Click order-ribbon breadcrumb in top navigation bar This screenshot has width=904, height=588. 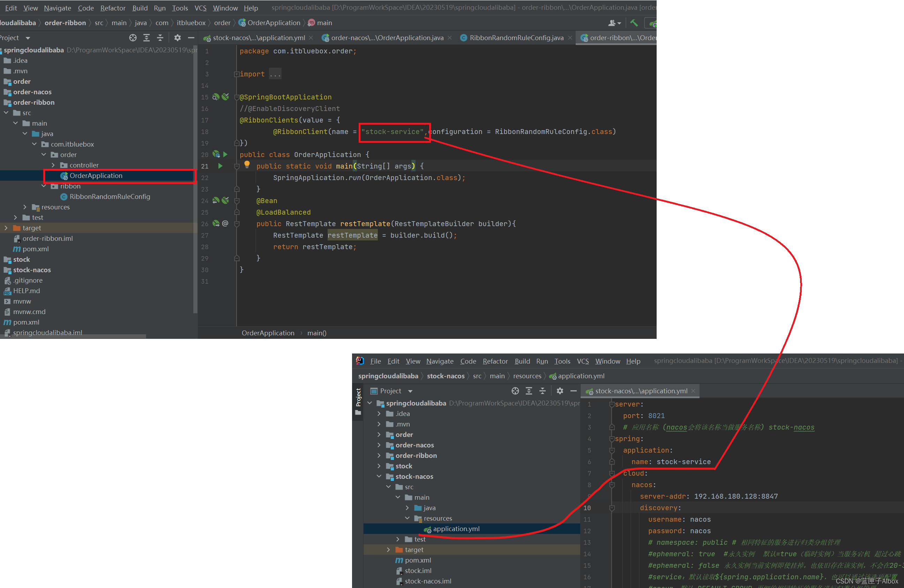click(x=65, y=23)
